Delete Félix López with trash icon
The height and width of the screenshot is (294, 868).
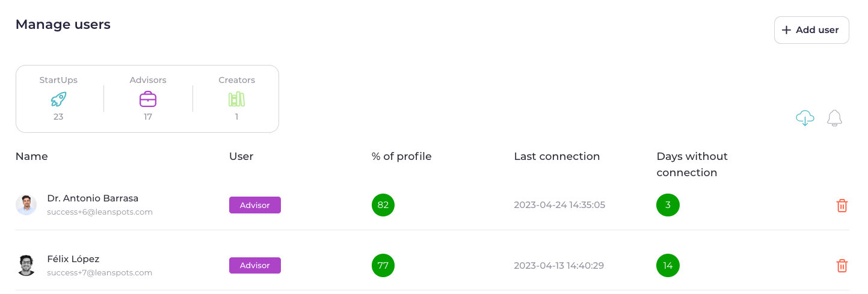coord(842,266)
